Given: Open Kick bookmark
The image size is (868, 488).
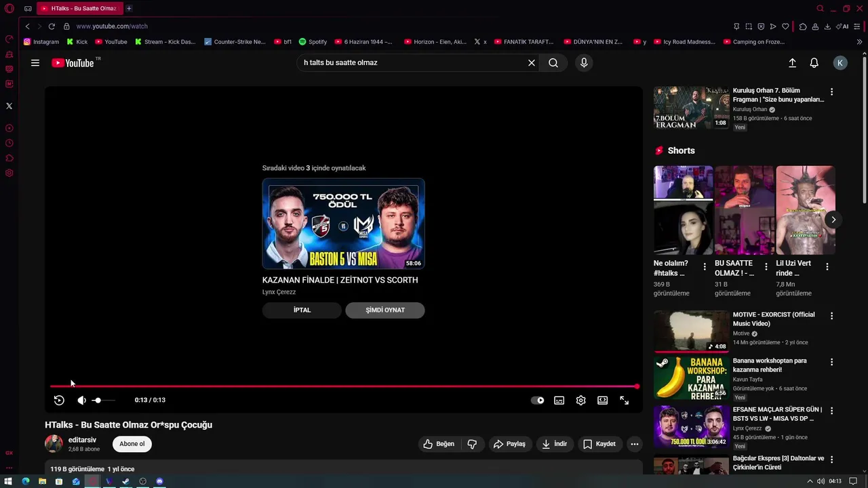Looking at the screenshot, I should [77, 42].
